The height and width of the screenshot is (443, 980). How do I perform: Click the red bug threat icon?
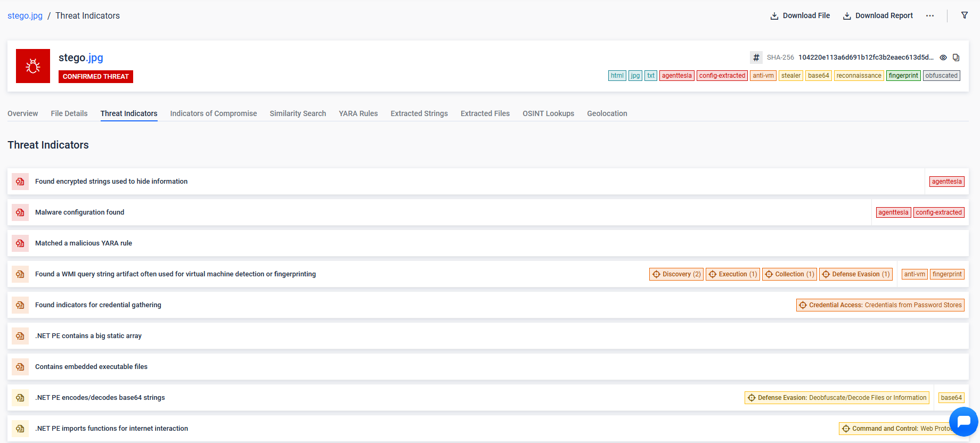pyautogui.click(x=33, y=66)
